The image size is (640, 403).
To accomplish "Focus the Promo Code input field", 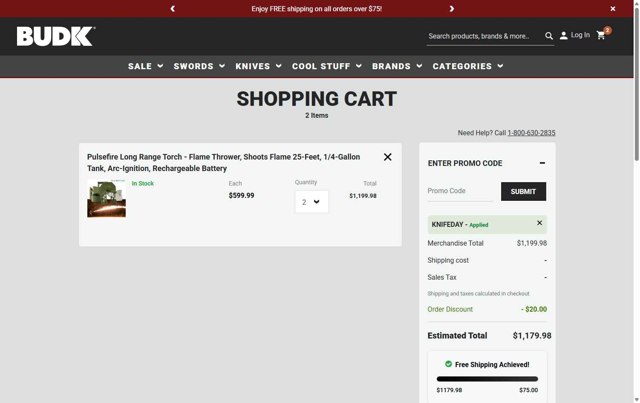I will [460, 191].
